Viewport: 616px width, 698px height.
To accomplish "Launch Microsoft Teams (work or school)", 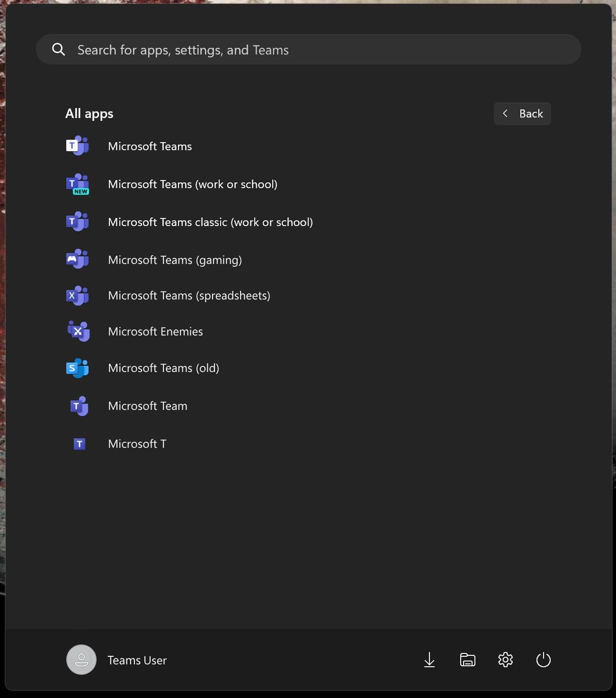I will (x=193, y=184).
